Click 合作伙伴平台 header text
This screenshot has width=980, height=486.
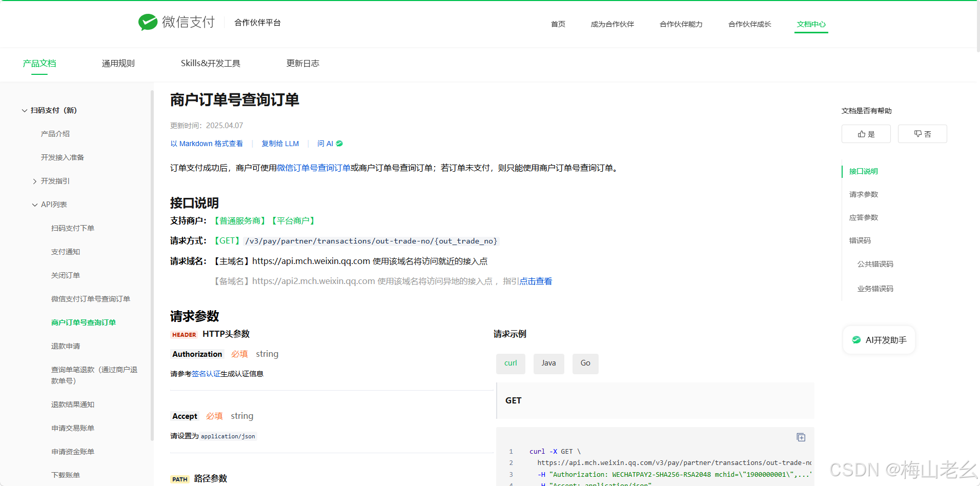click(257, 23)
